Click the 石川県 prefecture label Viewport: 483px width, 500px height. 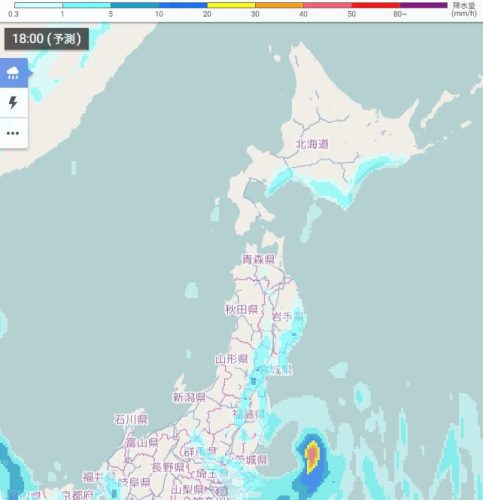130,419
